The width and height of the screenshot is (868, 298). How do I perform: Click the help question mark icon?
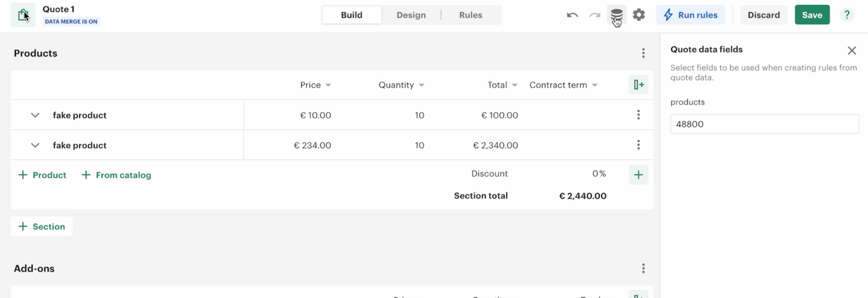coord(847,15)
